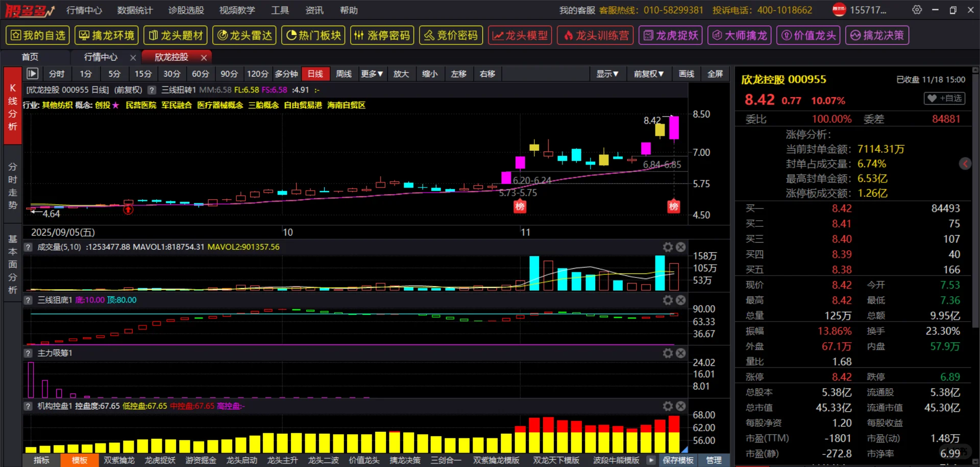Select the 日线 period
Image resolution: width=980 pixels, height=467 pixels.
(315, 74)
